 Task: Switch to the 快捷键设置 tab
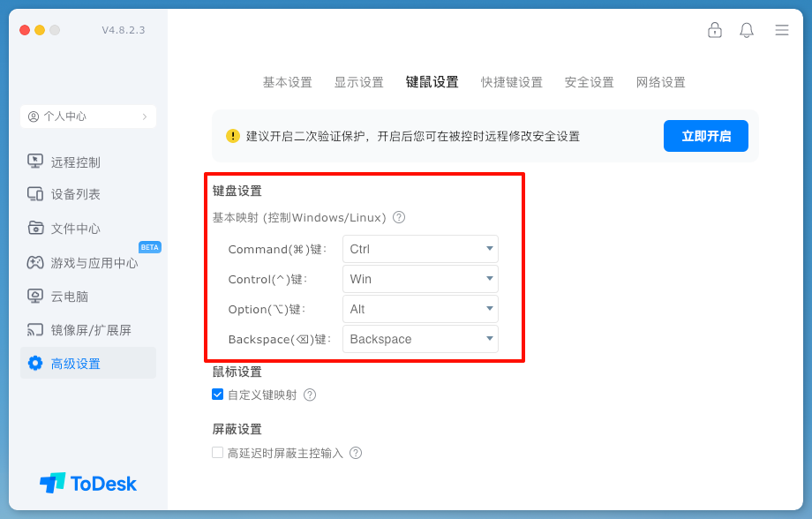pyautogui.click(x=512, y=82)
